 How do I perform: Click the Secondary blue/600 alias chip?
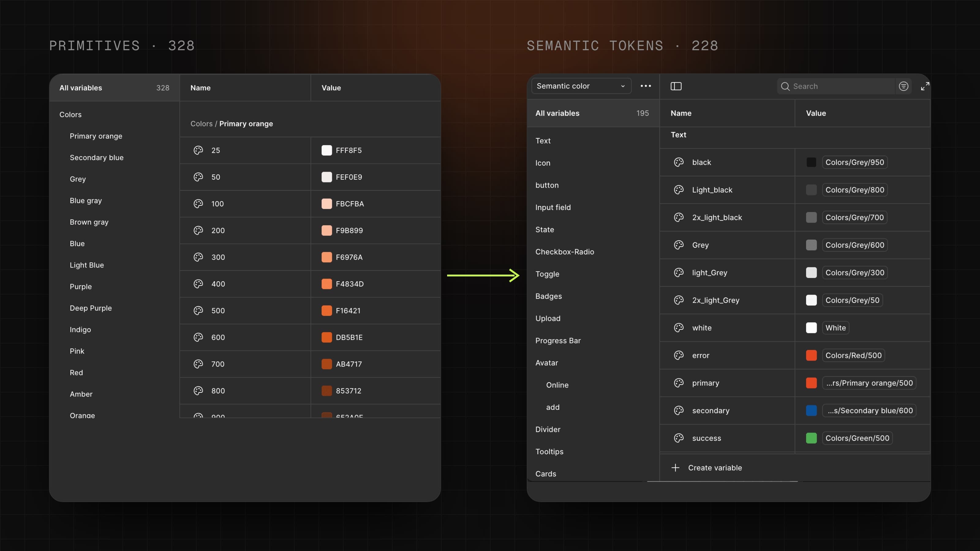[x=869, y=411]
